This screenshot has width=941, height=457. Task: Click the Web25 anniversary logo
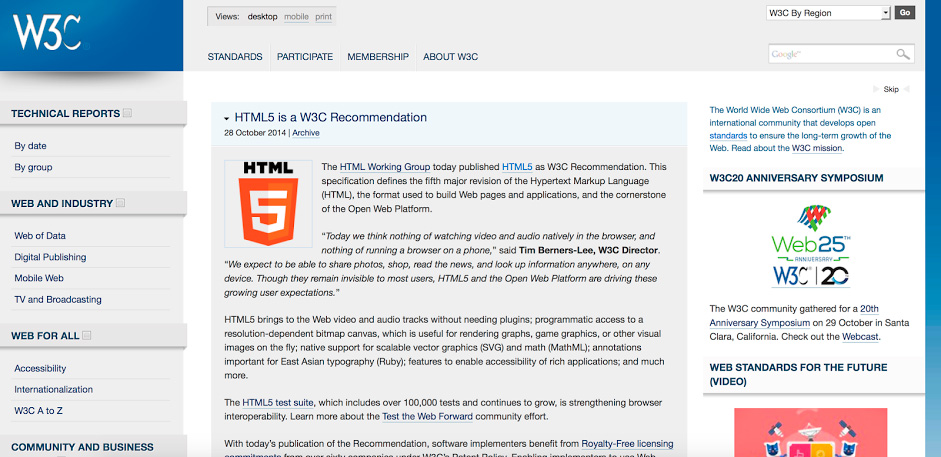coord(810,246)
